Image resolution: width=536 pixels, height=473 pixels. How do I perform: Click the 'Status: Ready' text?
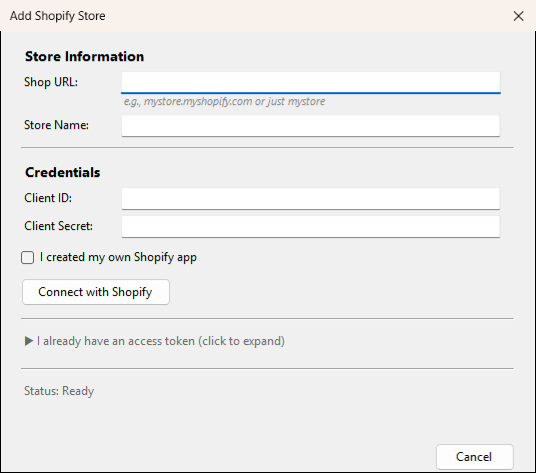59,391
